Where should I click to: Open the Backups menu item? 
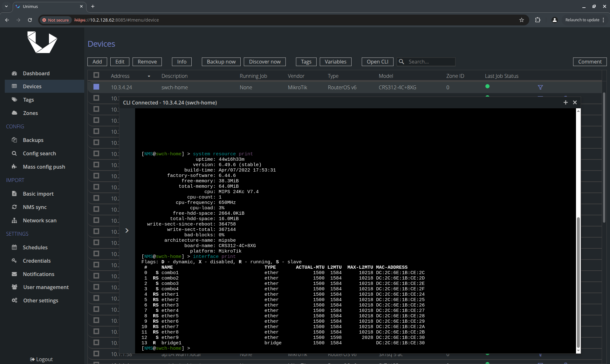click(33, 140)
